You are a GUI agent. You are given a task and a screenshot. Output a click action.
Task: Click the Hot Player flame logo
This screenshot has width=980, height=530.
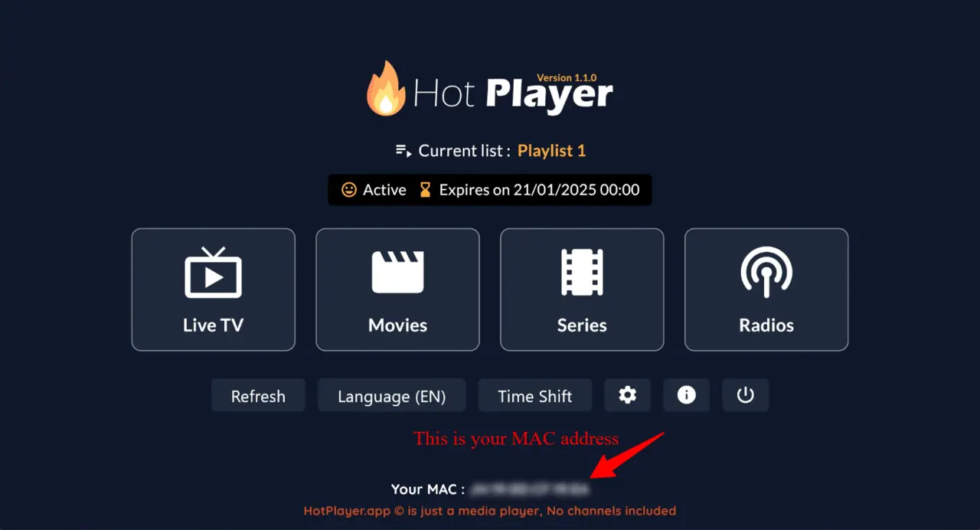[x=385, y=89]
